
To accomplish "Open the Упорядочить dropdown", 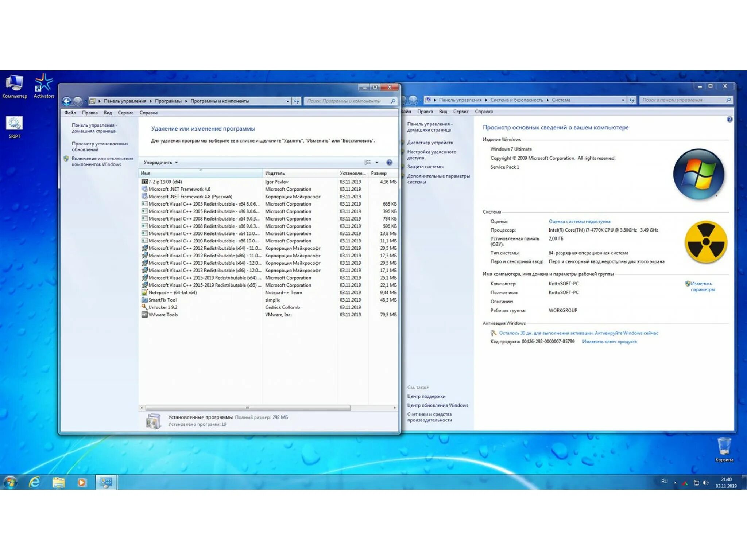I will click(x=160, y=163).
